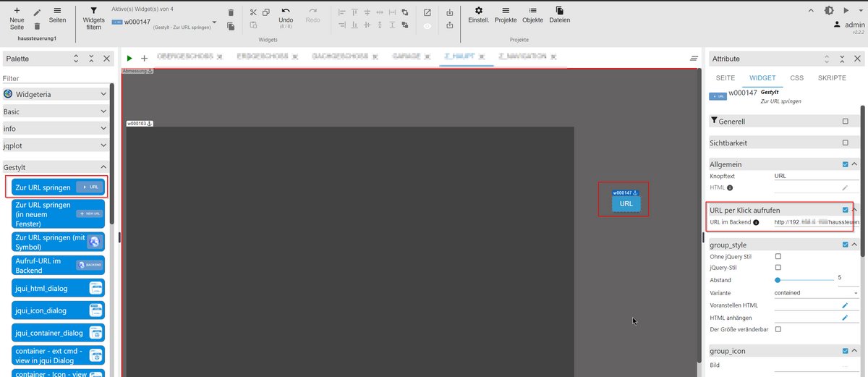Click the URL widget on the canvas
The image size is (868, 377).
coord(626,203)
